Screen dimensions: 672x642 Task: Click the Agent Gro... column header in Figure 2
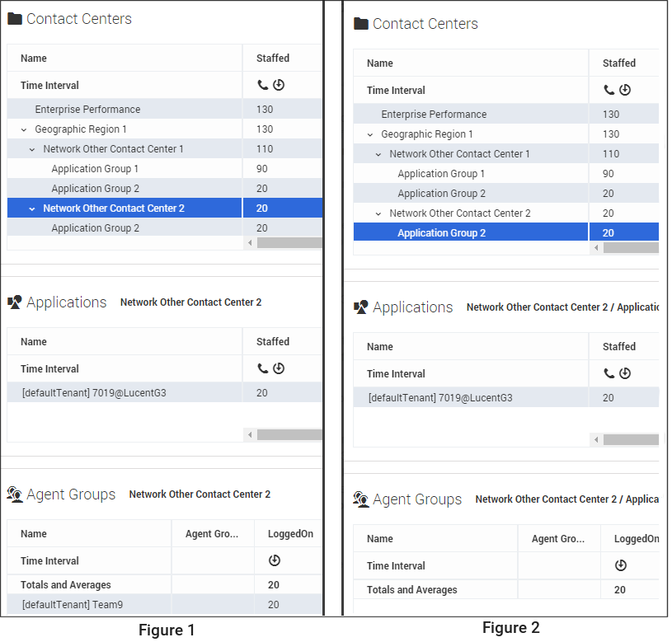pyautogui.click(x=559, y=539)
